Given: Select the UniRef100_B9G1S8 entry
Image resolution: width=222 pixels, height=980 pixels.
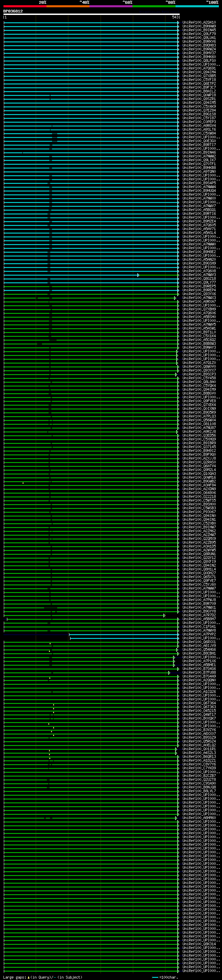Looking at the screenshot, I should (x=199, y=114).
